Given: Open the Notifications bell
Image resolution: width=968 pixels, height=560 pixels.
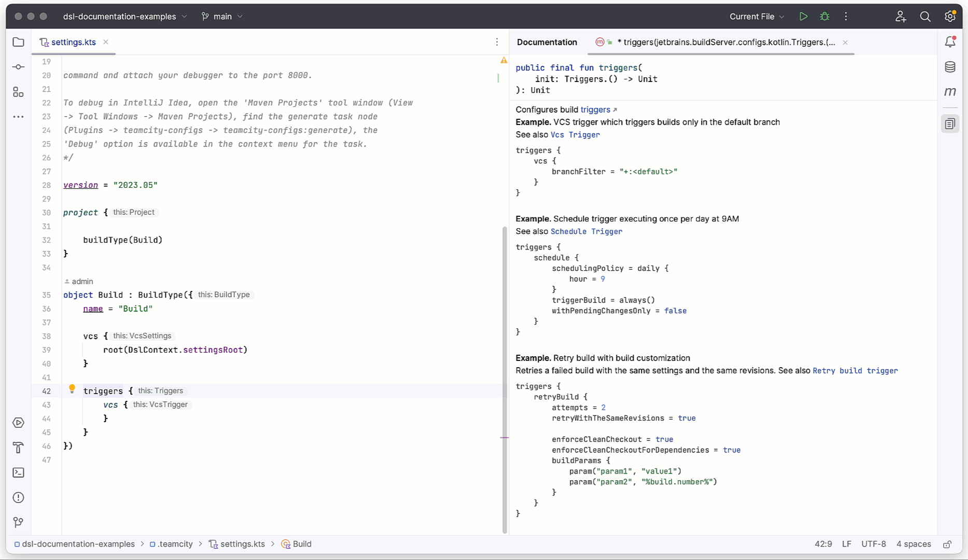Looking at the screenshot, I should pyautogui.click(x=950, y=42).
